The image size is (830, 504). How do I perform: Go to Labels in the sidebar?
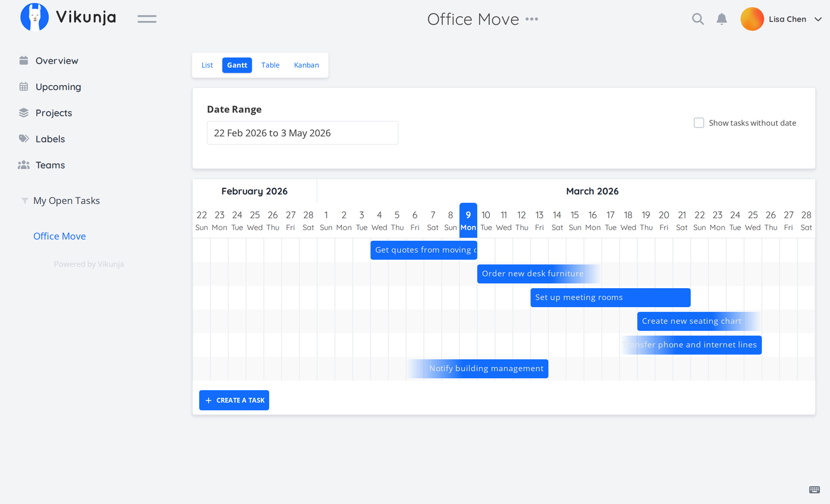[50, 139]
